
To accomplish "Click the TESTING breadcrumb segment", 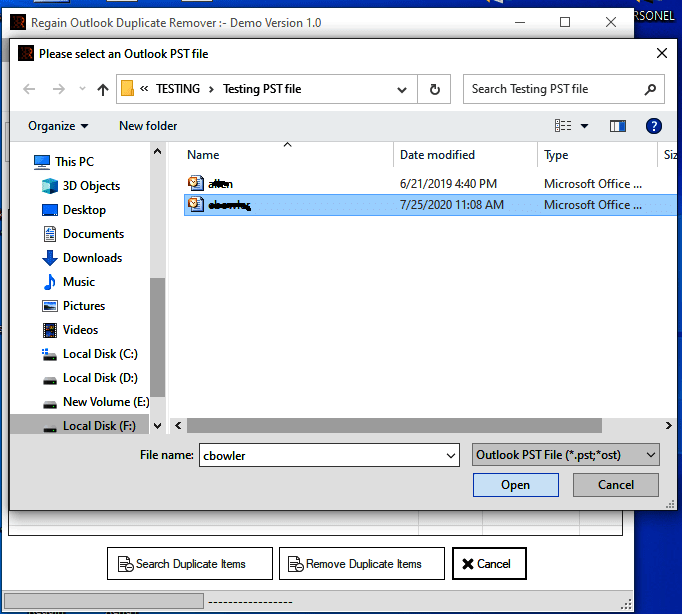I will [x=178, y=89].
